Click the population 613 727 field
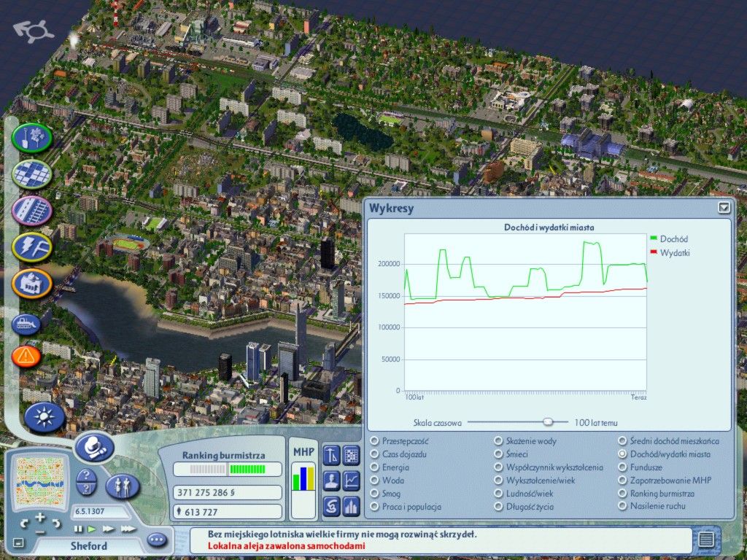The height and width of the screenshot is (560, 747). coord(228,512)
